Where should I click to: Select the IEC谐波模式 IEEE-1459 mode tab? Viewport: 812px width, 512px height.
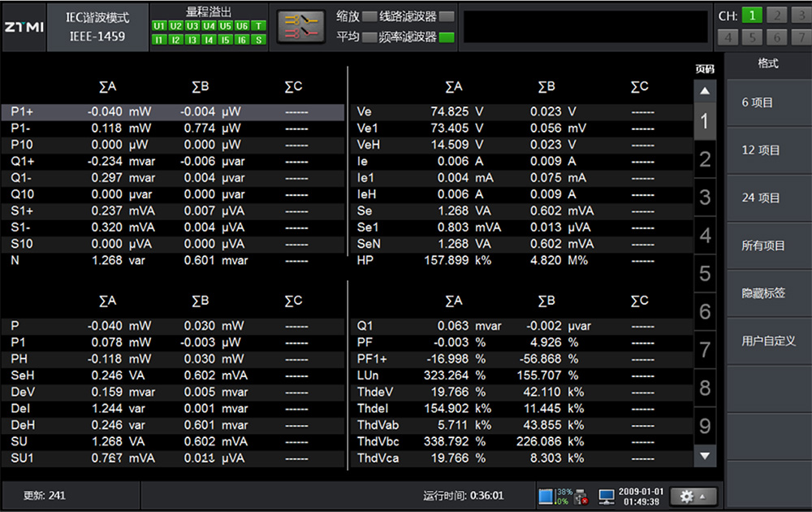[x=97, y=27]
